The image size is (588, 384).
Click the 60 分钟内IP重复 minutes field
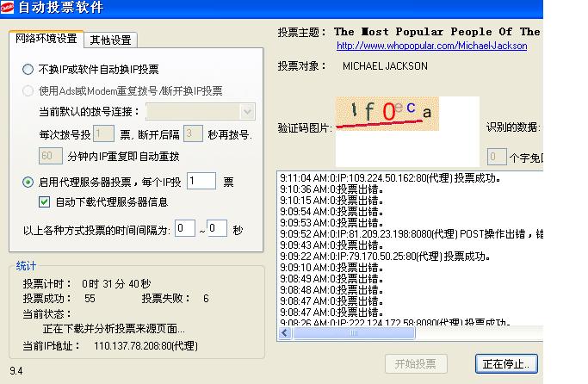pos(51,156)
